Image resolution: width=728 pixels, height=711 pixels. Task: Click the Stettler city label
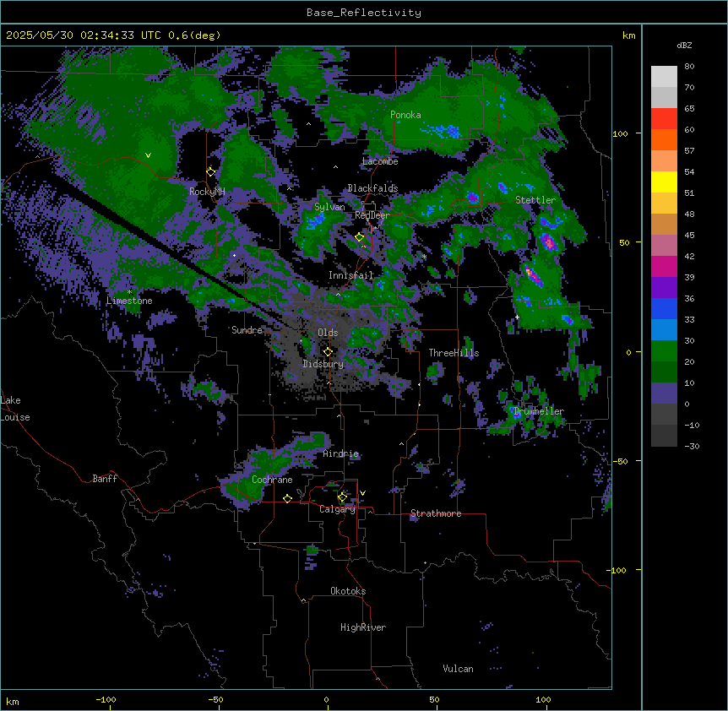click(535, 200)
